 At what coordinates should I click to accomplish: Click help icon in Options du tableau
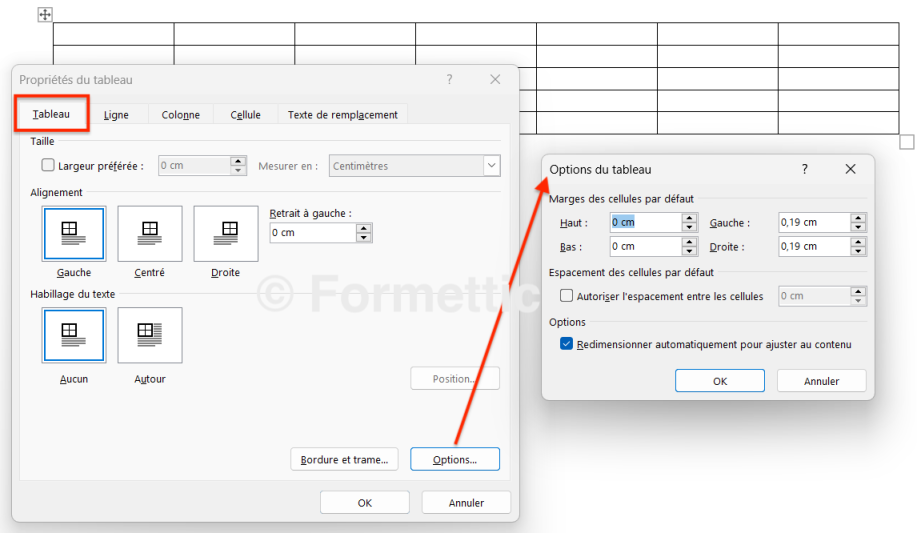804,170
